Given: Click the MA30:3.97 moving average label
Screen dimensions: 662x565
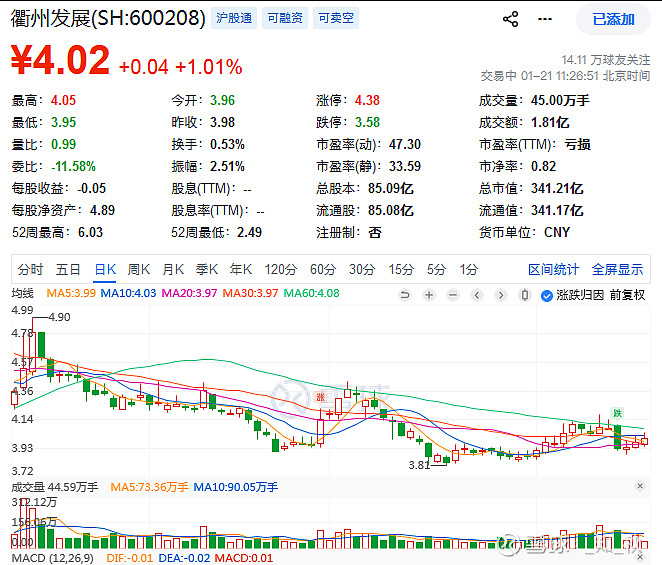Looking at the screenshot, I should coord(250,293).
